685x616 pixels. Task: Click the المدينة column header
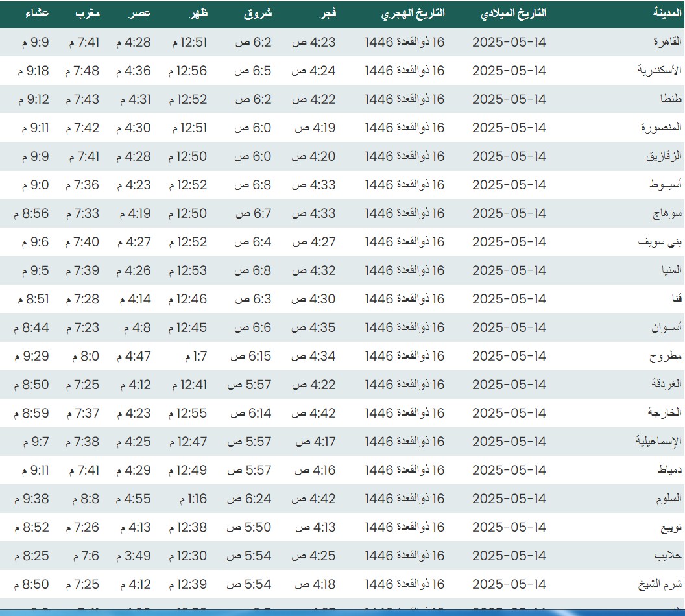667,14
